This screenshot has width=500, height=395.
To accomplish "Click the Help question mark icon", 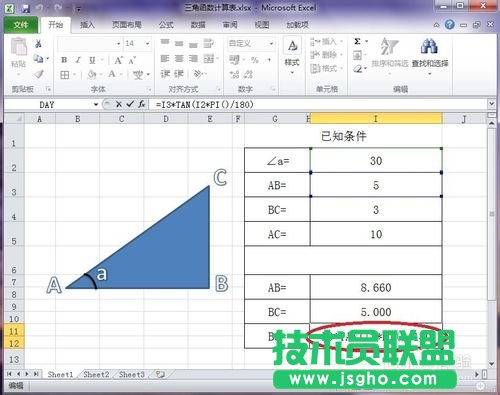I will (450, 24).
